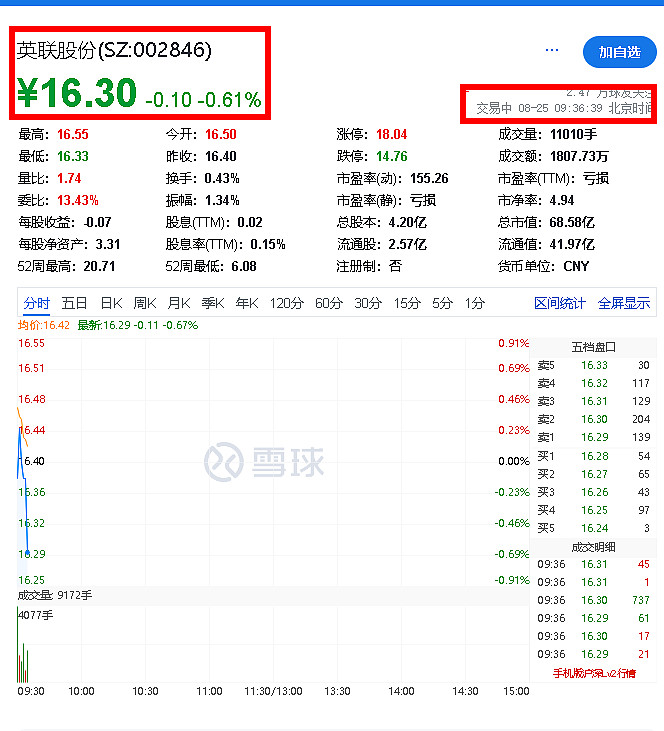The height and width of the screenshot is (731, 664).
Task: Click the 52周最低 value 6.08
Action: coord(244,266)
